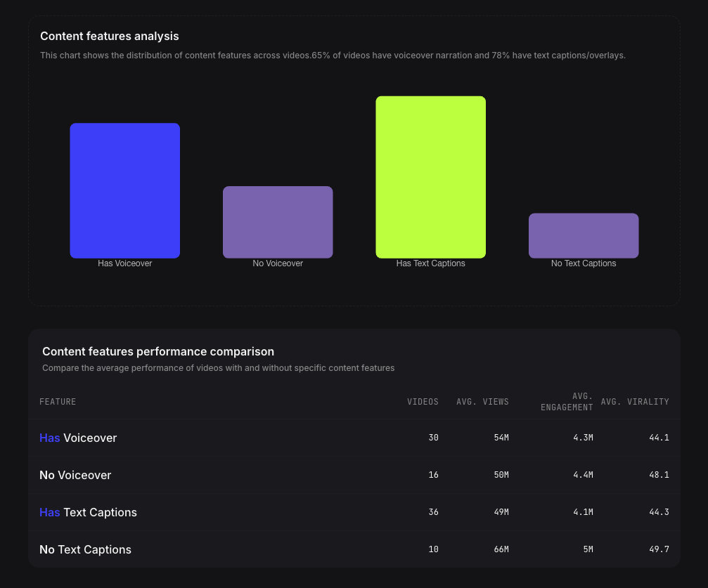Click avg views 50M in No Voiceover row

[x=501, y=475]
